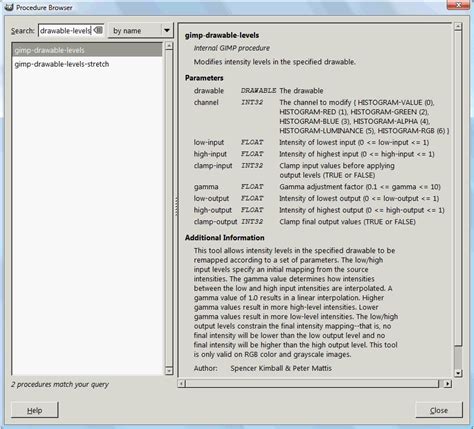Click the pane divider handle between list and details
This screenshot has height=429, width=474.
pyautogui.click(x=176, y=206)
